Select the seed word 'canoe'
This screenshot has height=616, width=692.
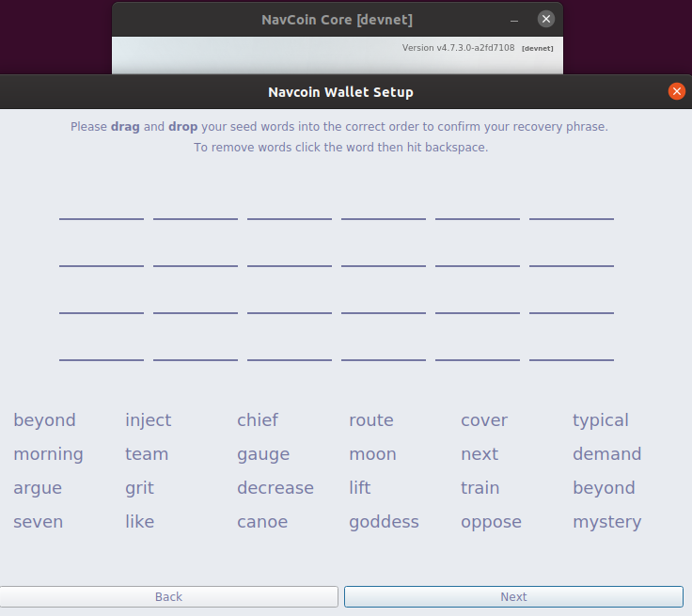(x=262, y=522)
